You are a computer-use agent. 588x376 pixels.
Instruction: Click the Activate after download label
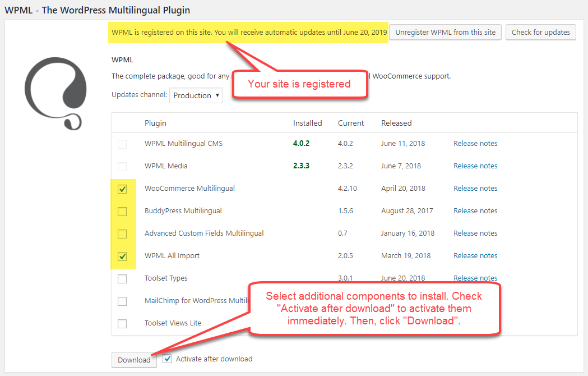(x=214, y=359)
